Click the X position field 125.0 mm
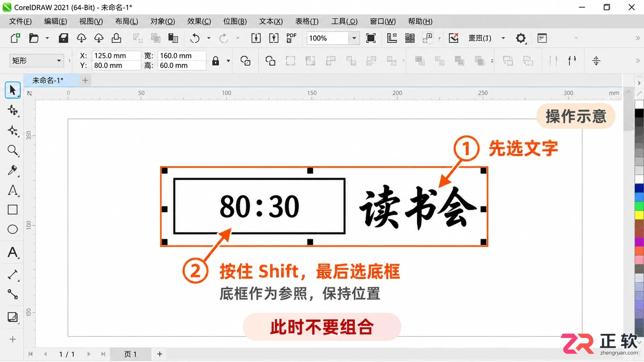644x362 pixels. 116,56
